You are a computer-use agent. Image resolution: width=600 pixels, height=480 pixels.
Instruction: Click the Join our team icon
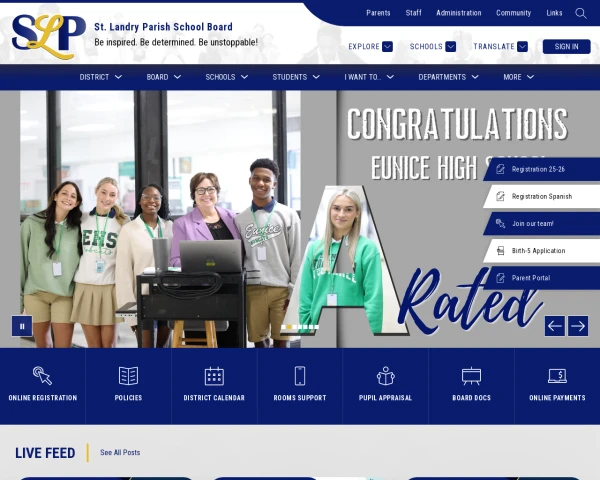500,224
